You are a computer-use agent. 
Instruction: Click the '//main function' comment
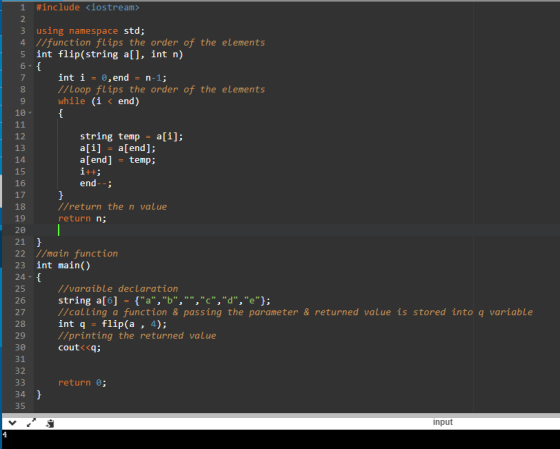[x=77, y=254]
